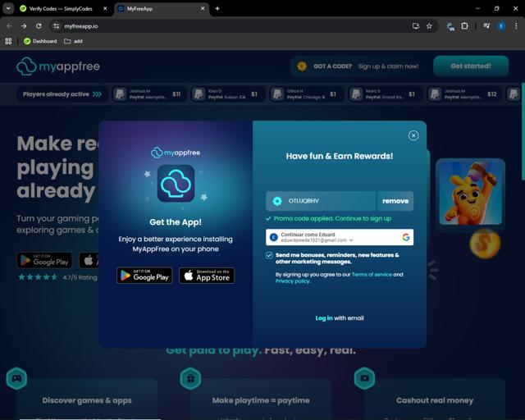
Task: Close the MyFreeApp tab
Action: click(x=203, y=9)
